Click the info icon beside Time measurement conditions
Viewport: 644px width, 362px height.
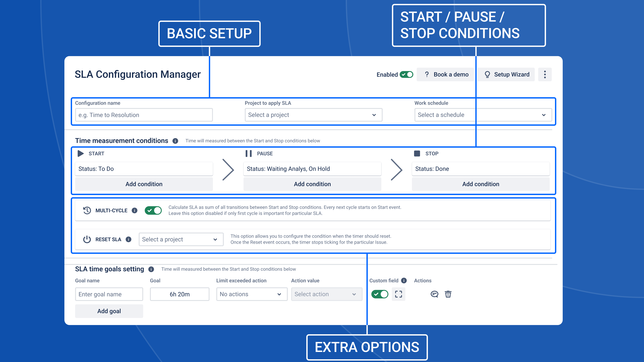175,141
